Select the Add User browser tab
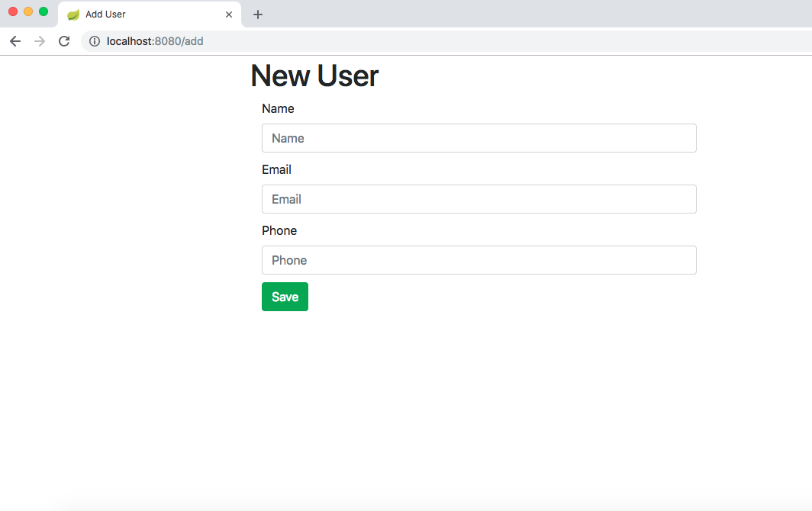The height and width of the screenshot is (511, 812). (137, 14)
